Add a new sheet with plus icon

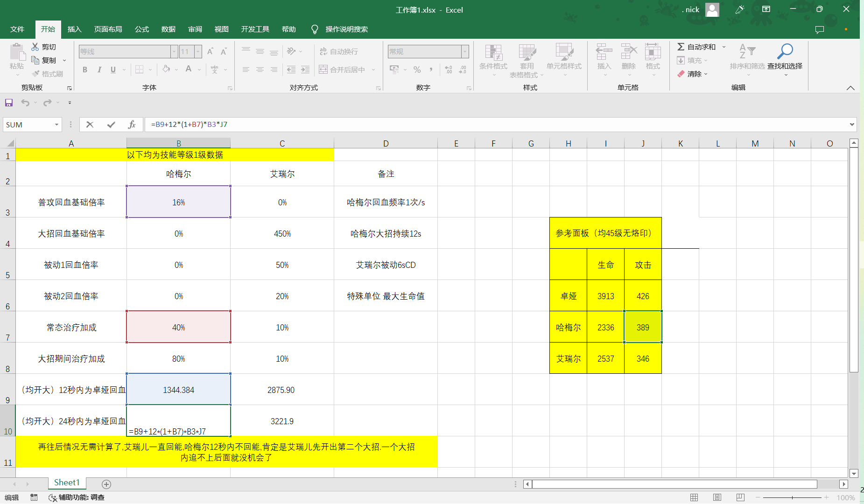106,484
